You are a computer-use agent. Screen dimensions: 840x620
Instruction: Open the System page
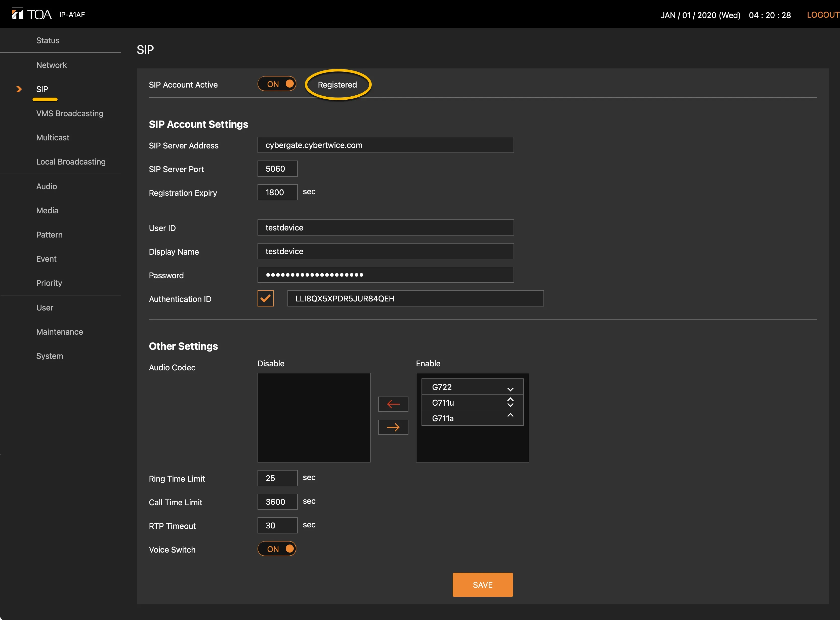(x=50, y=356)
